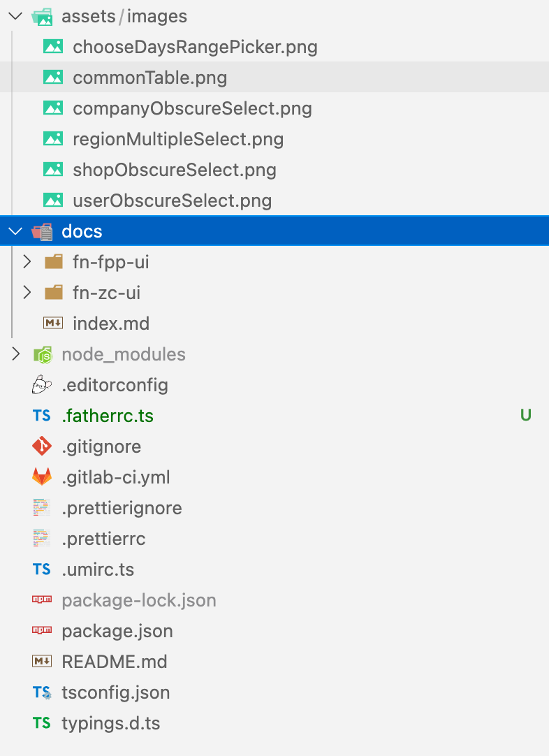Click the npm icon beside package.json
Image resolution: width=549 pixels, height=756 pixels.
[x=43, y=630]
